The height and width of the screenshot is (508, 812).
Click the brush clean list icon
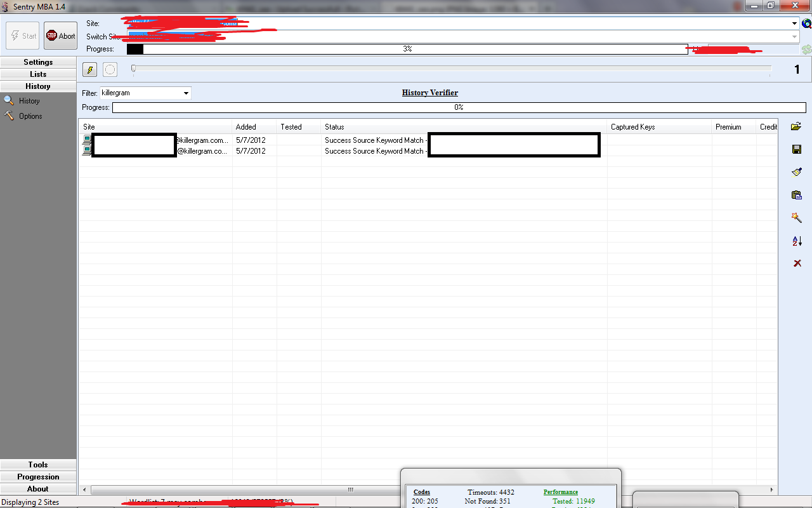point(797,172)
